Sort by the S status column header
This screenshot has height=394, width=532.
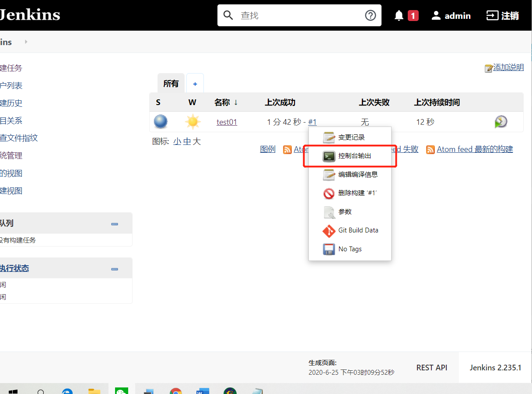tap(158, 102)
